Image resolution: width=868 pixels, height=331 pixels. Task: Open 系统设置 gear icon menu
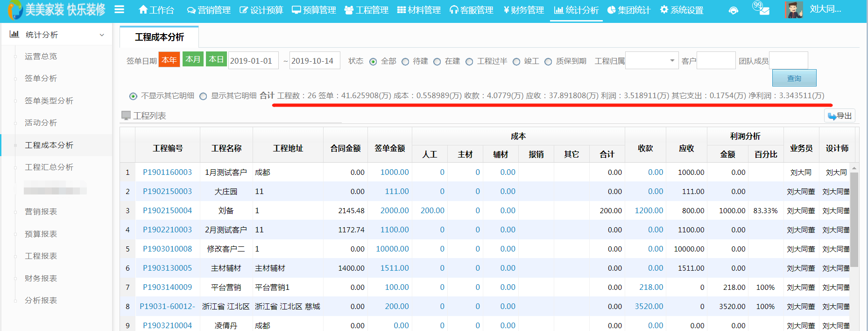[x=663, y=10]
